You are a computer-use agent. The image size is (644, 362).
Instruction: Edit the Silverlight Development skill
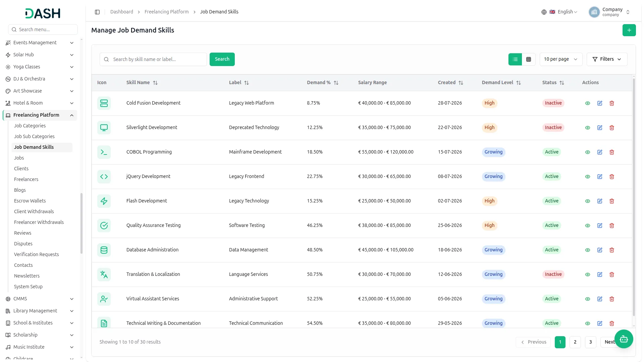click(600, 128)
